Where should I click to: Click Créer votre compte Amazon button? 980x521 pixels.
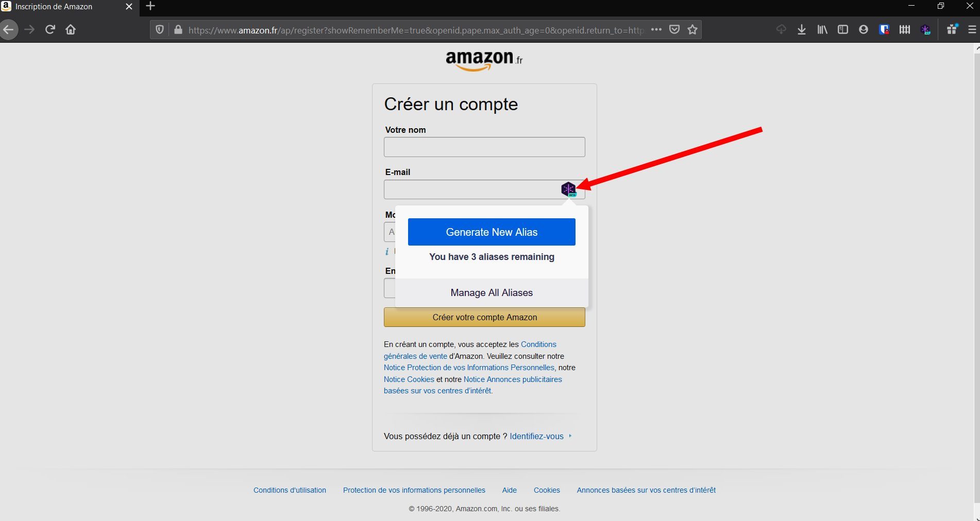tap(484, 317)
